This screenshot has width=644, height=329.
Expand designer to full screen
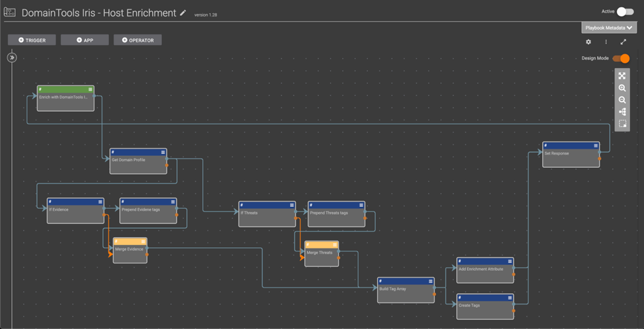click(624, 42)
